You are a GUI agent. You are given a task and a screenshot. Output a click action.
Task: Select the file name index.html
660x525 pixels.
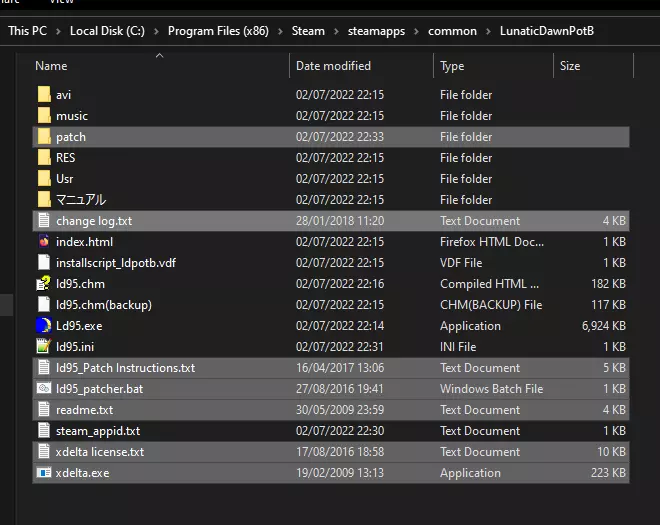[84, 242]
